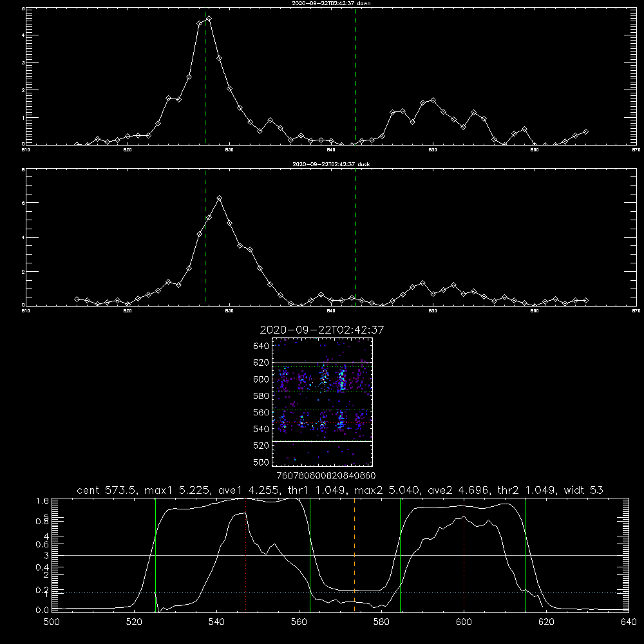This screenshot has height=644, width=644.
Task: Click the last diamond marker on the dawn curve's right end
Action: 585,132
